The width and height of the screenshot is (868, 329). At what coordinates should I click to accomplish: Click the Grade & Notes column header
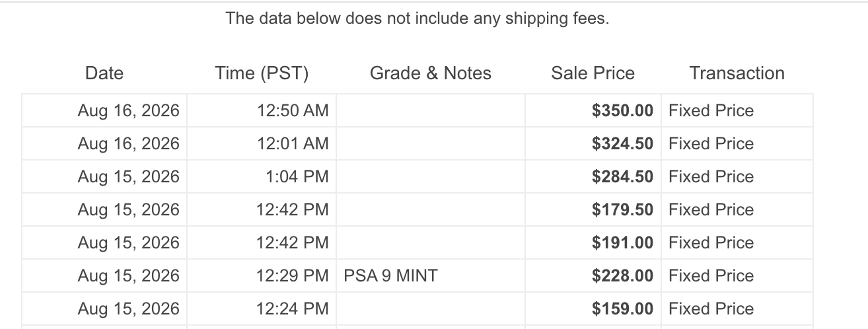coord(431,73)
